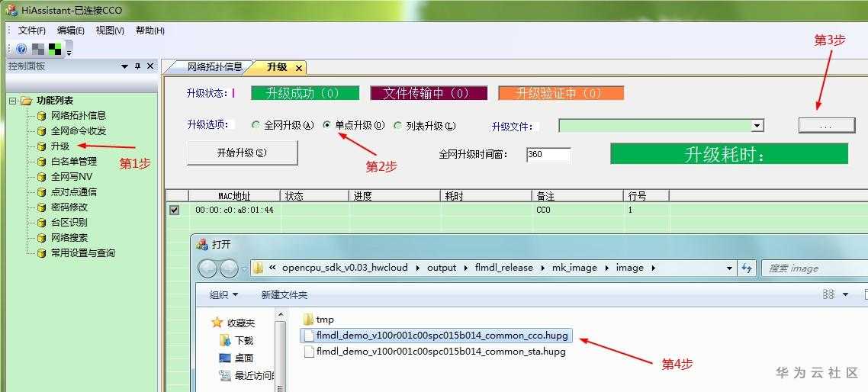The image size is (868, 392).
Task: Open 密码修改 tree item
Action: (x=69, y=207)
